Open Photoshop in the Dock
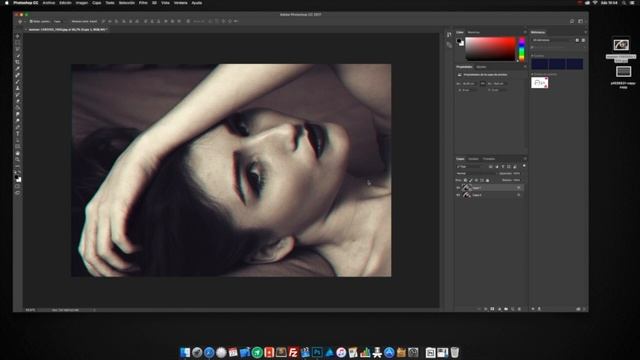 317,352
